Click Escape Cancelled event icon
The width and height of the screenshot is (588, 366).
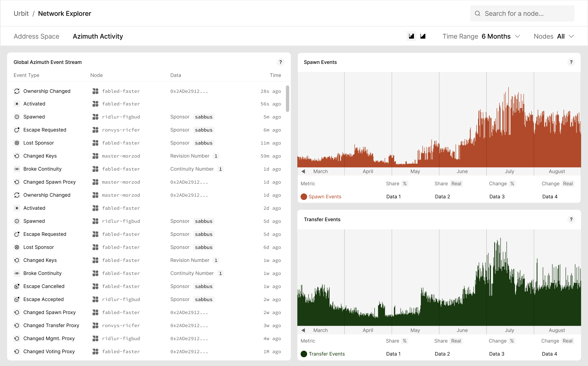(x=17, y=286)
